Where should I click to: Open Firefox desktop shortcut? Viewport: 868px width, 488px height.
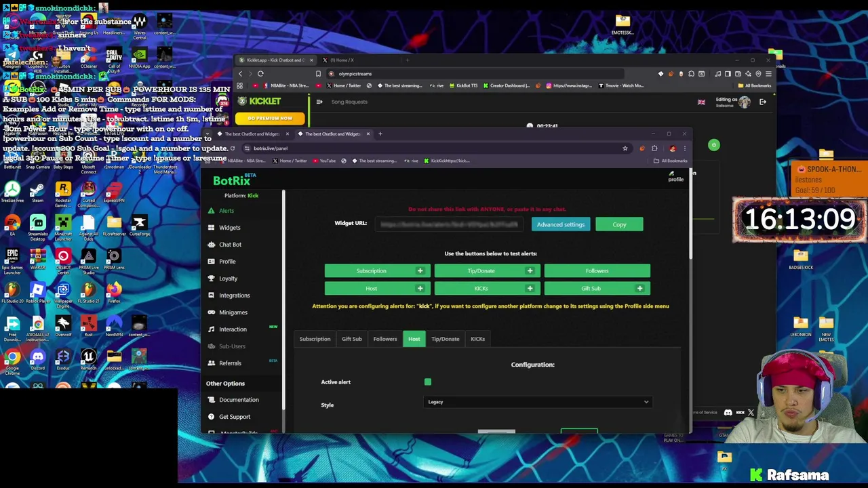tap(114, 293)
